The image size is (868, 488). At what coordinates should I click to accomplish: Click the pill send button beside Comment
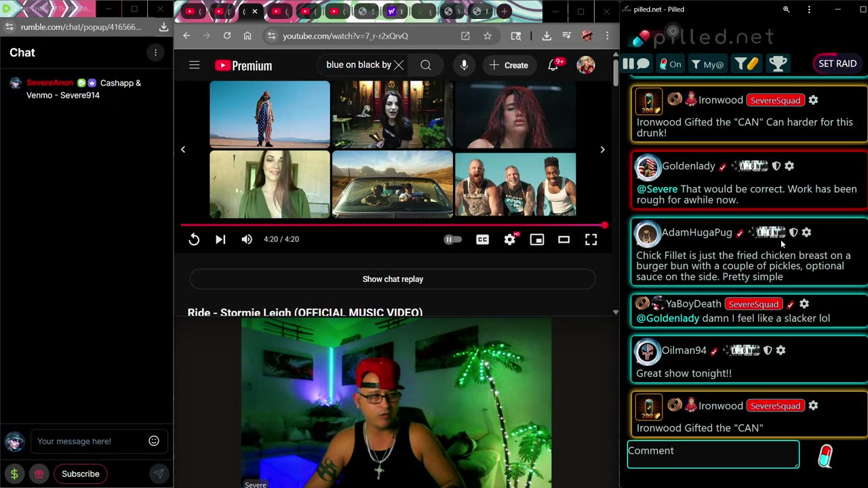(x=825, y=456)
